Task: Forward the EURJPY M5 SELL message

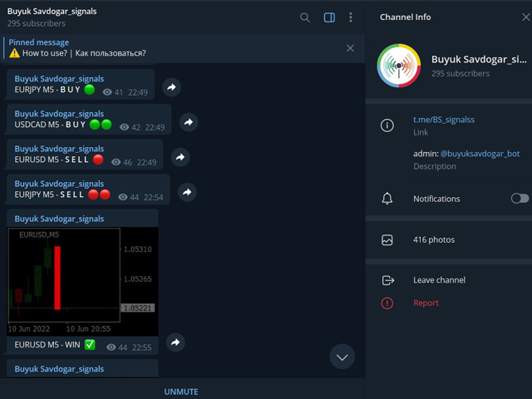Action: click(x=187, y=192)
